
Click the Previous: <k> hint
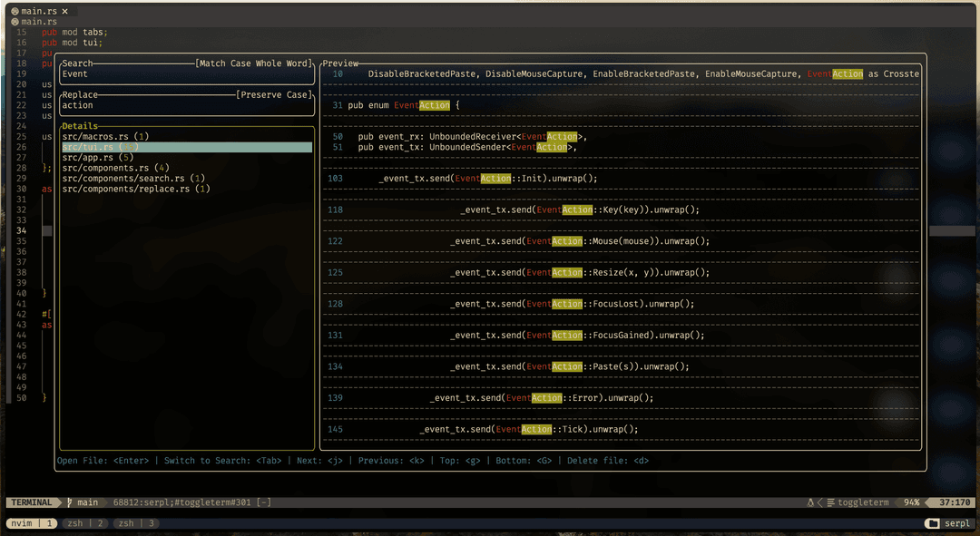(391, 461)
